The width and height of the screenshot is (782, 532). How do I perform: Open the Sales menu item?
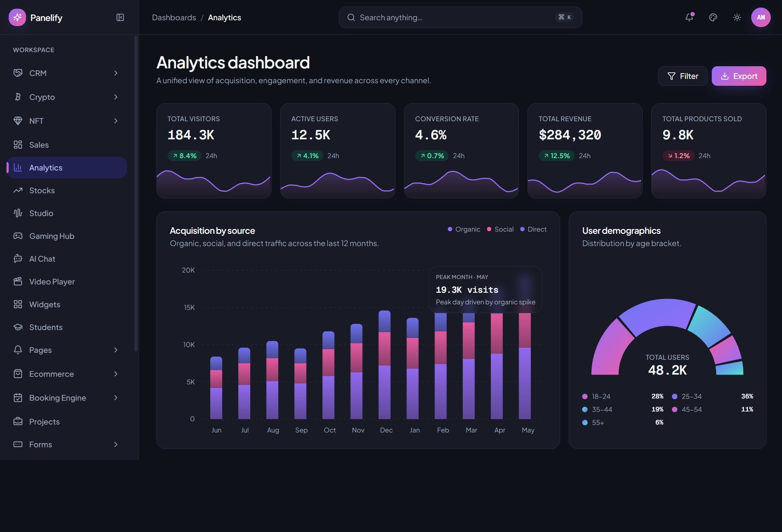pos(67,145)
